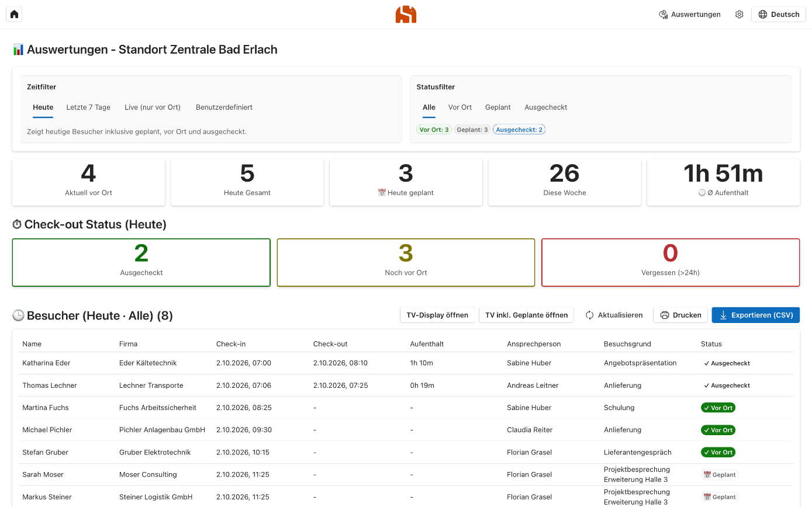This screenshot has height=507, width=812.
Task: Go to the home page icon
Action: [x=14, y=14]
